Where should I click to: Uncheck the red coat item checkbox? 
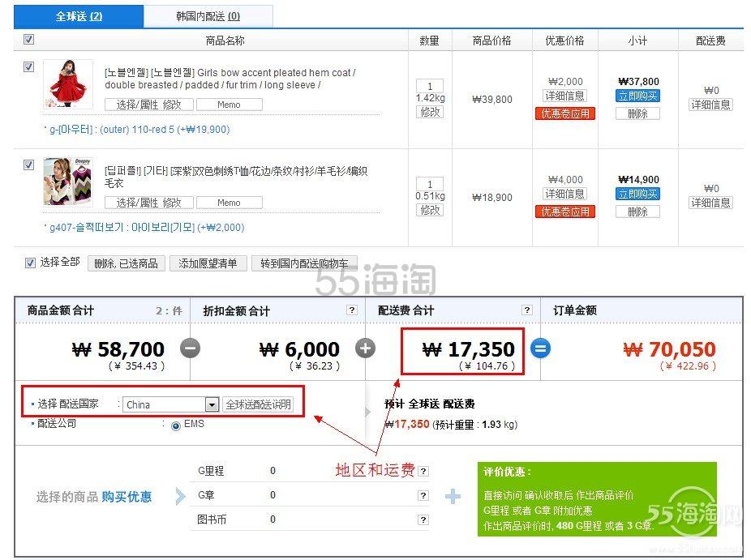(28, 65)
